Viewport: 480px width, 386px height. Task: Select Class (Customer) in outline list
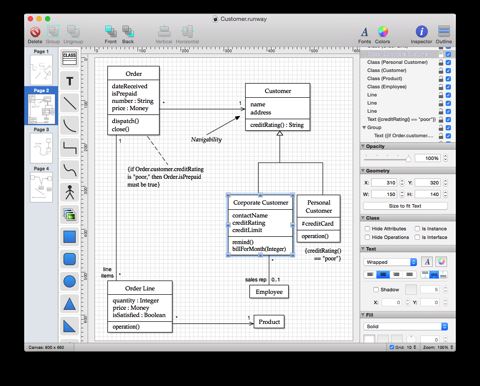(386, 70)
